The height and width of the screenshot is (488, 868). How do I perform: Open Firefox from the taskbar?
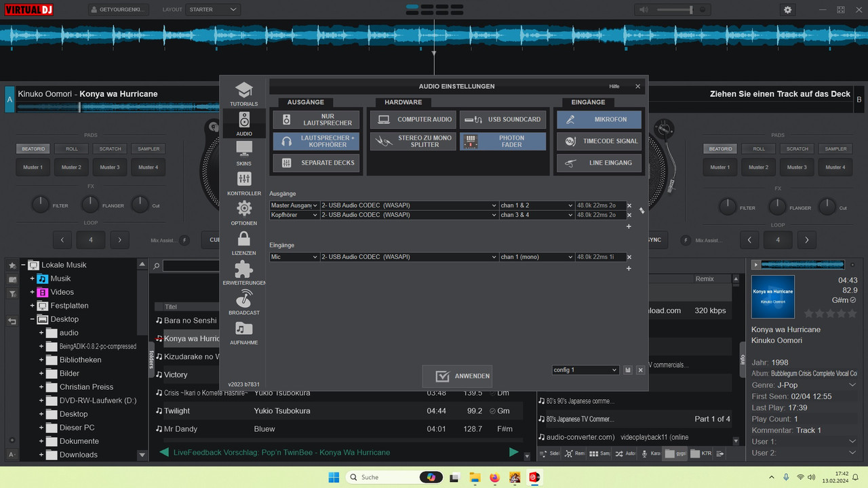(494, 477)
